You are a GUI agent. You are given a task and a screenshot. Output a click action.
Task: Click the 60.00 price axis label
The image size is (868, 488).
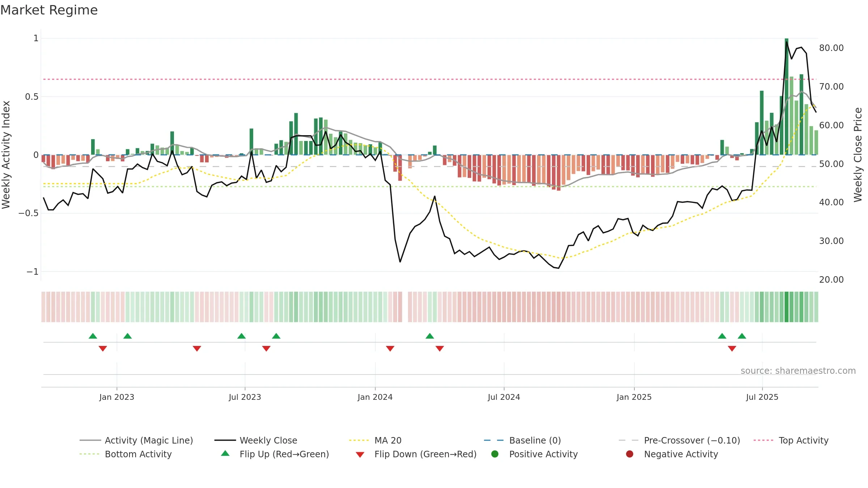coord(831,125)
